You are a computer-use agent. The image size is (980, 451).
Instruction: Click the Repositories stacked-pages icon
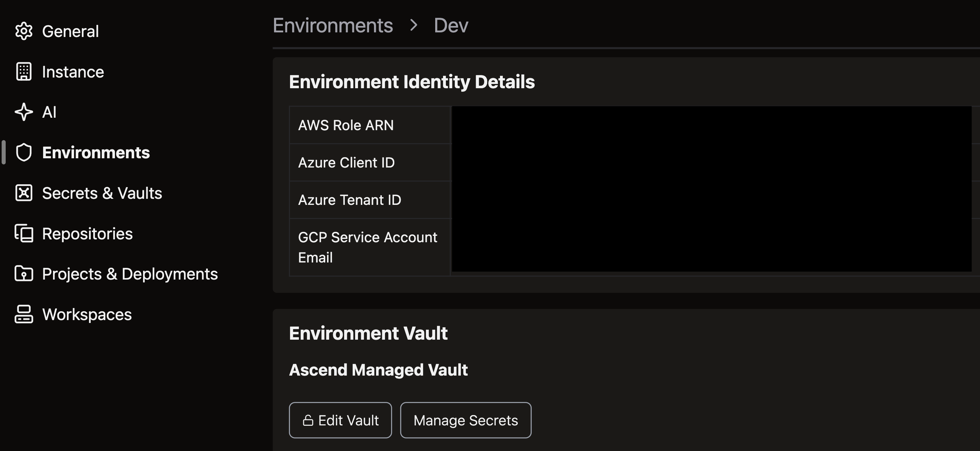pyautogui.click(x=23, y=233)
